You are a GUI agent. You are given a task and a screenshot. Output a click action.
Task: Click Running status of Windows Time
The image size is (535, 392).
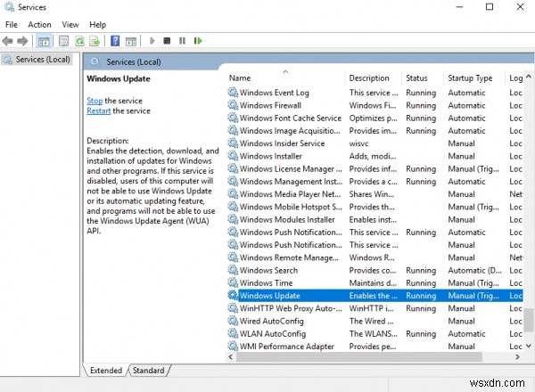(x=421, y=282)
